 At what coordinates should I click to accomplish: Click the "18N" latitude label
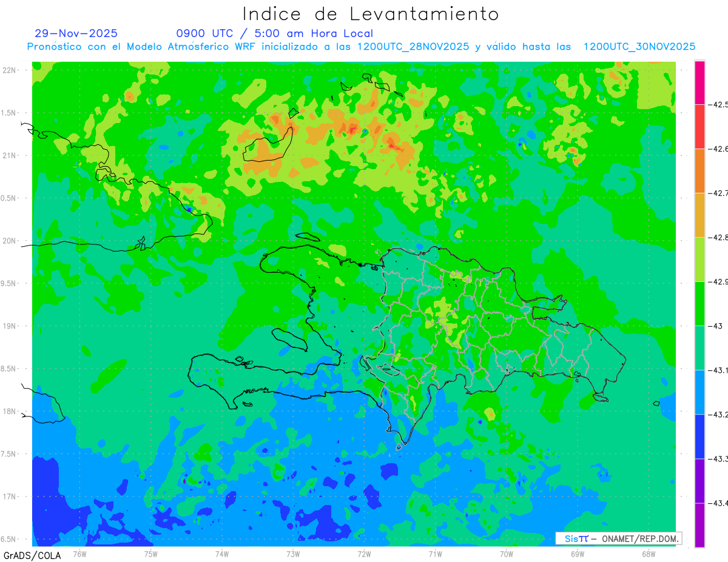[x=10, y=411]
